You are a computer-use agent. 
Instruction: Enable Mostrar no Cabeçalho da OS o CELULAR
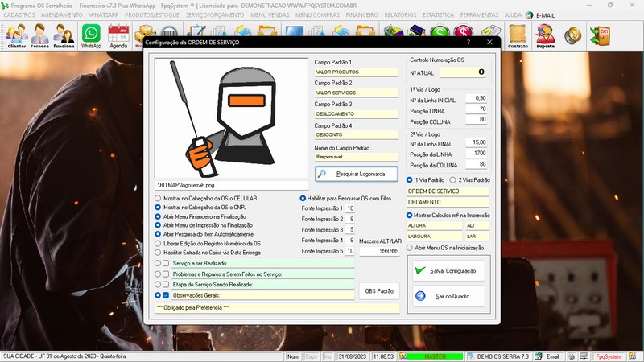tap(158, 198)
